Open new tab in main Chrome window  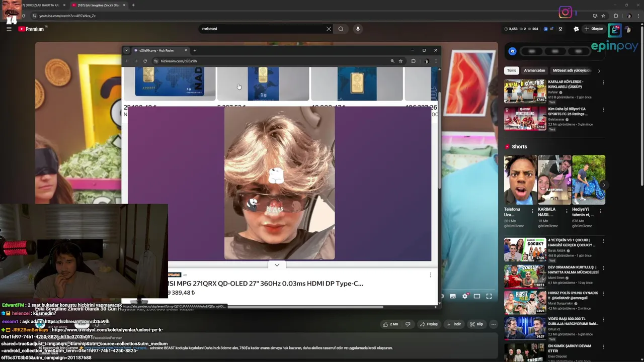pyautogui.click(x=133, y=5)
